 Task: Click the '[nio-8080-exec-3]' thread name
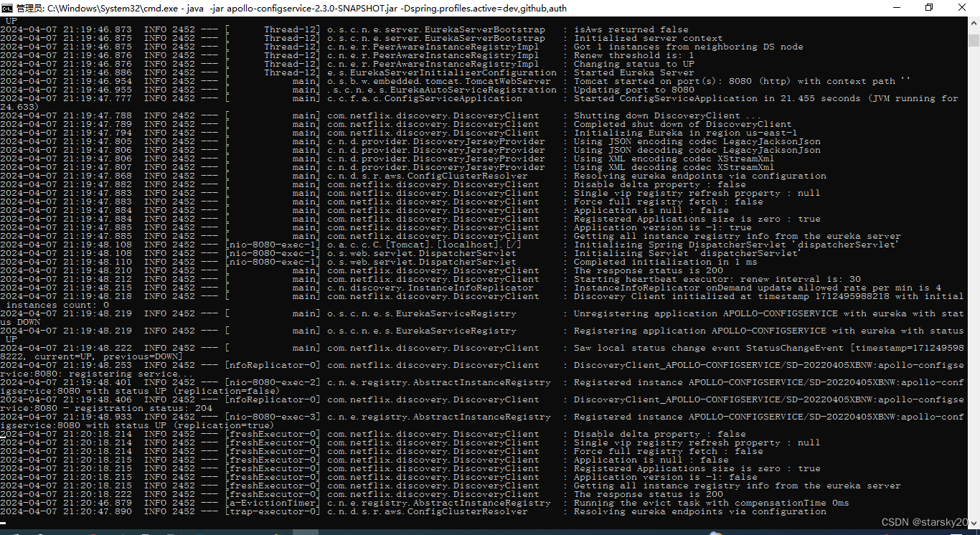coord(273,417)
